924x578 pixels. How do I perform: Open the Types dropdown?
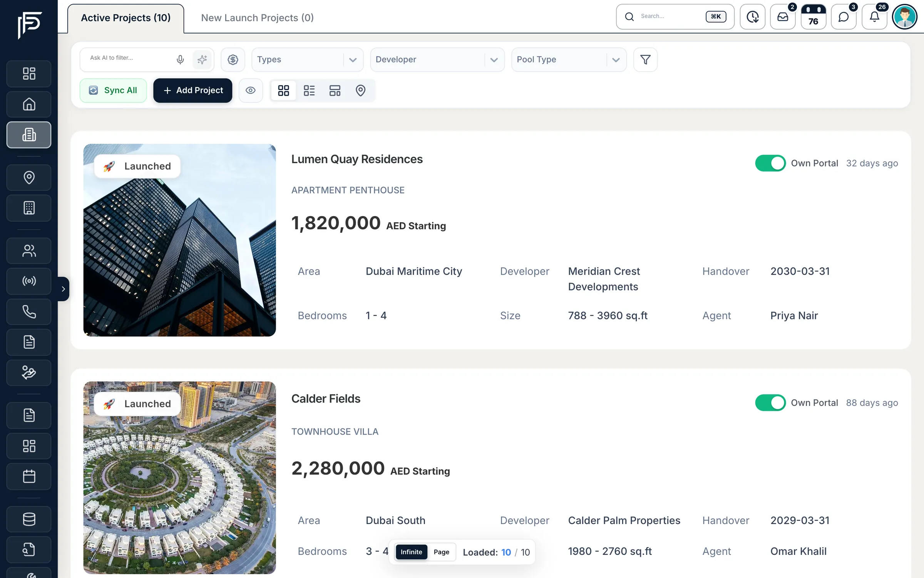[x=307, y=59]
